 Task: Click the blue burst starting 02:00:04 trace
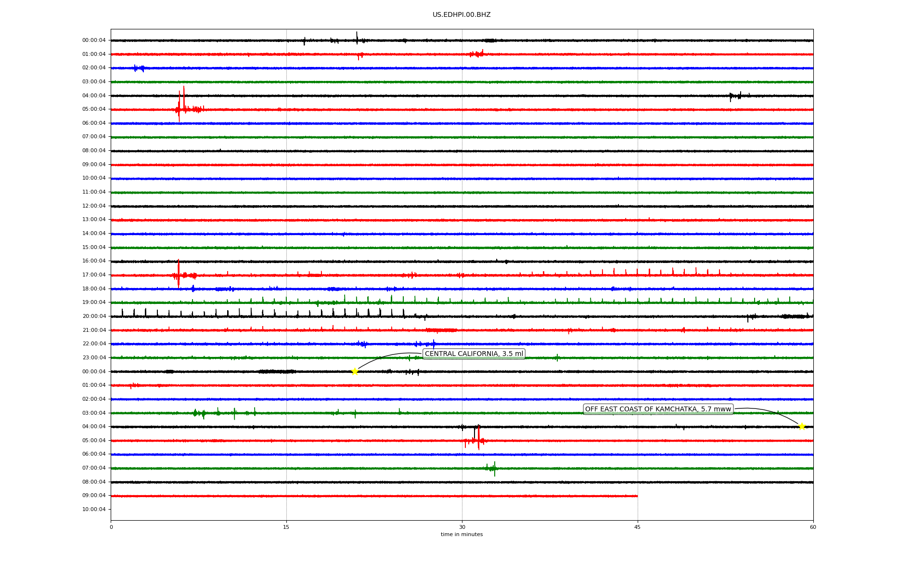pyautogui.click(x=138, y=68)
